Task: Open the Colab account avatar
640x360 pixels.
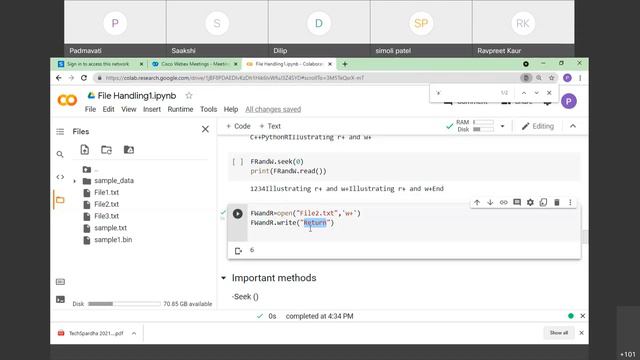Action: pos(569,101)
